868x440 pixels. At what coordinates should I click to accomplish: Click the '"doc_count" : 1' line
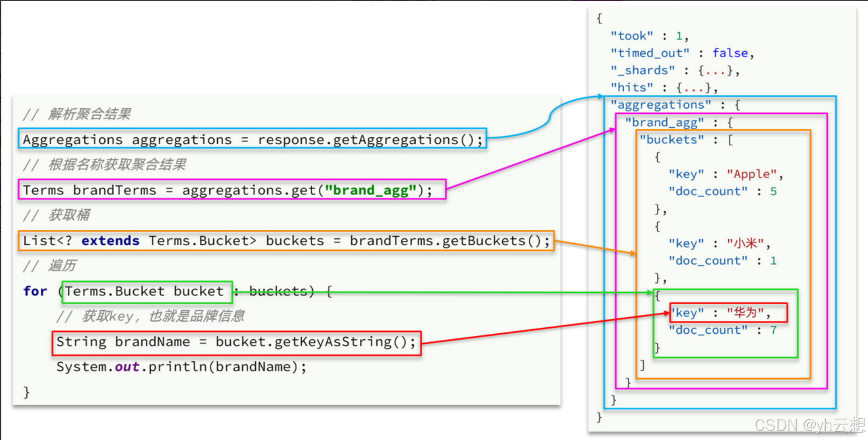pos(722,260)
